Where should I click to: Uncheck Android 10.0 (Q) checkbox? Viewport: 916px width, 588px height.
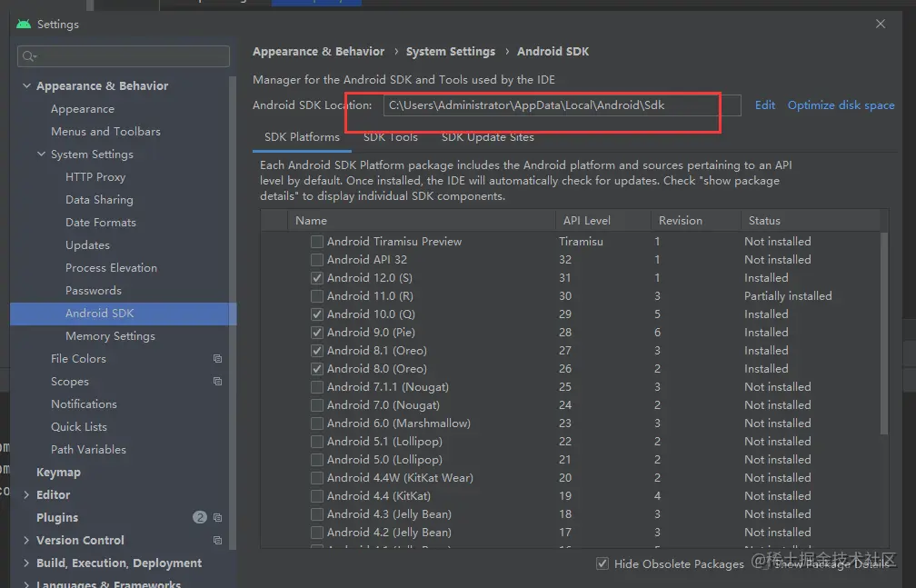tap(316, 314)
